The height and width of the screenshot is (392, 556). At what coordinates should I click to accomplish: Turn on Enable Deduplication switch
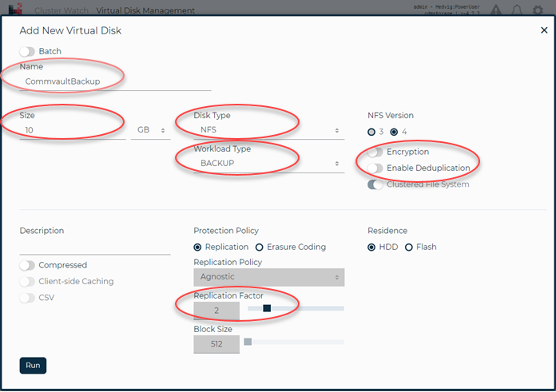tap(375, 168)
